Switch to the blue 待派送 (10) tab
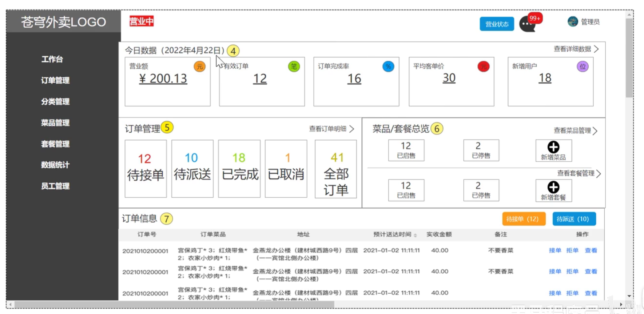The height and width of the screenshot is (314, 644). pos(574,219)
